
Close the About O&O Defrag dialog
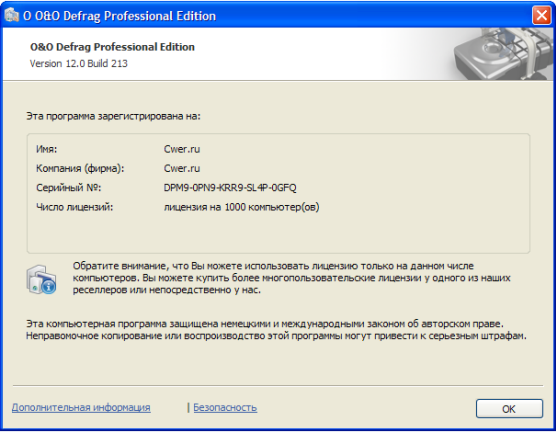point(541,16)
